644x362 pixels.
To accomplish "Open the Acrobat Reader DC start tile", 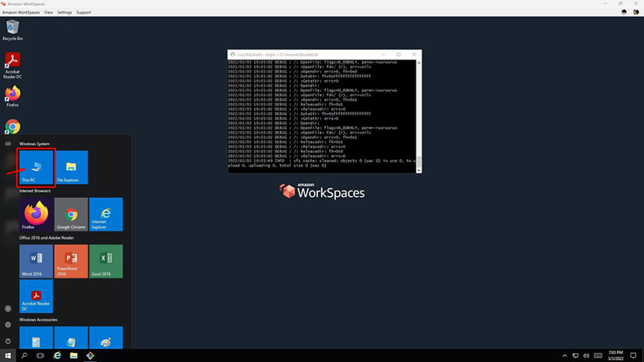I will (36, 297).
